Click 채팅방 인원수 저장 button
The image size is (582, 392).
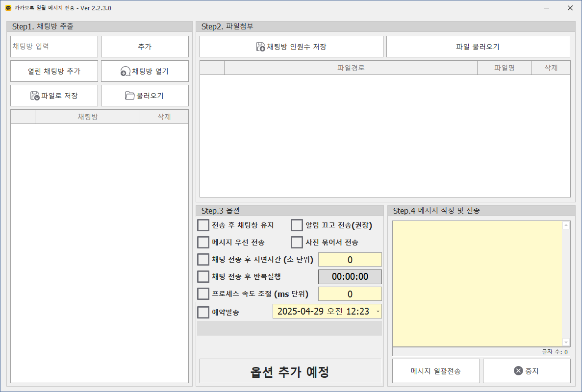[291, 47]
